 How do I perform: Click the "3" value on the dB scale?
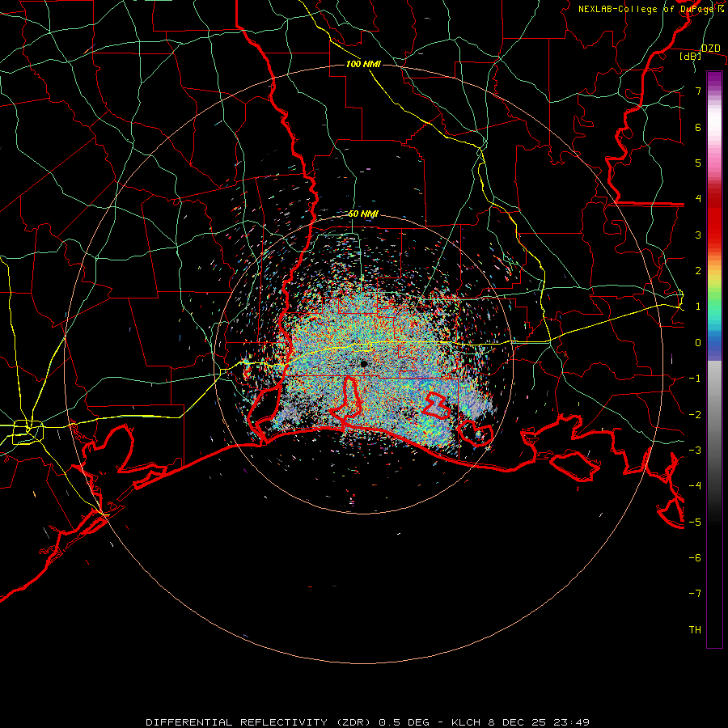698,235
